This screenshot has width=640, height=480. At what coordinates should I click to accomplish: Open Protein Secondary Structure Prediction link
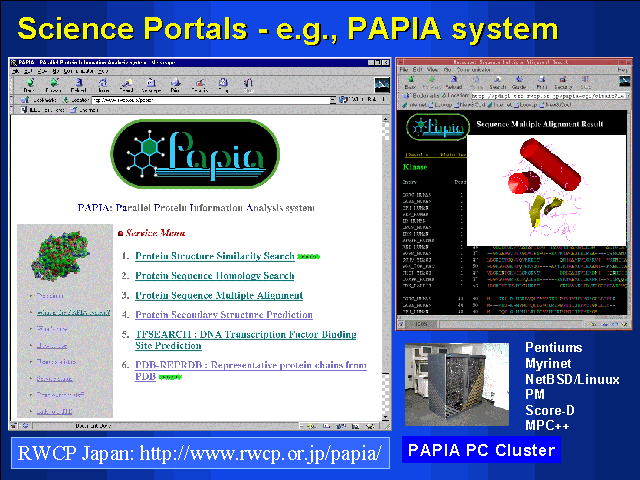(223, 315)
